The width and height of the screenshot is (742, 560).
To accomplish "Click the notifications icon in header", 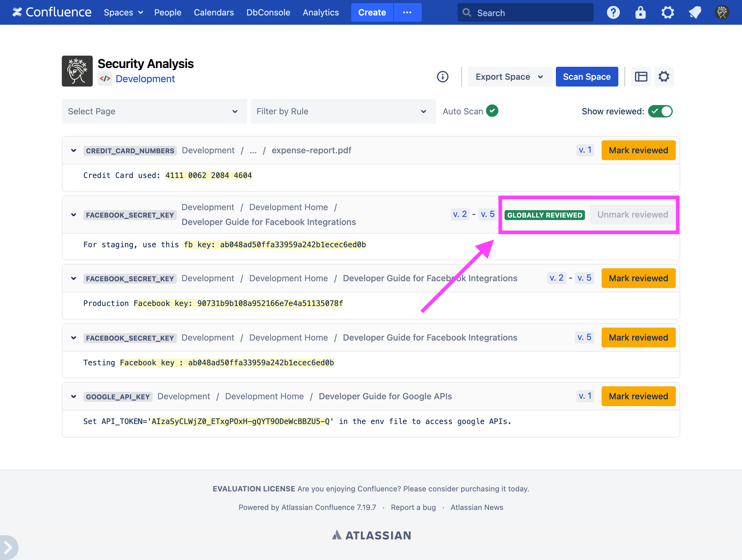I will click(695, 12).
